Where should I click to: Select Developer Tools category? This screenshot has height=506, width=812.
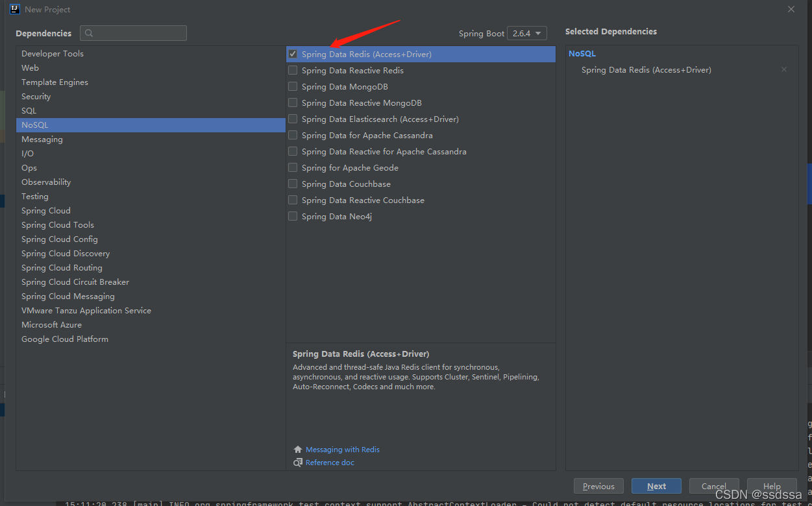151,54
